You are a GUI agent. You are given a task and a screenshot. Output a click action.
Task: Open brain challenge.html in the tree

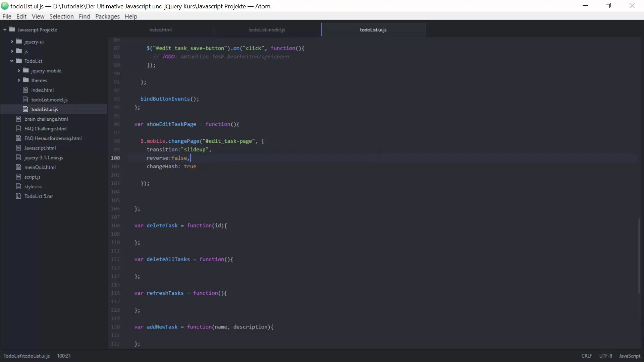point(46,119)
